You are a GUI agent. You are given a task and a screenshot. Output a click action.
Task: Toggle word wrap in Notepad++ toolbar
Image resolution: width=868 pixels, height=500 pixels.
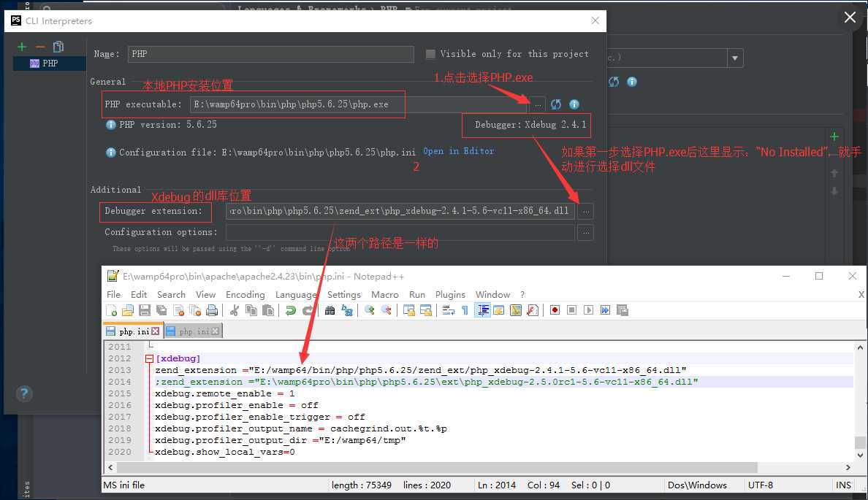(x=449, y=310)
